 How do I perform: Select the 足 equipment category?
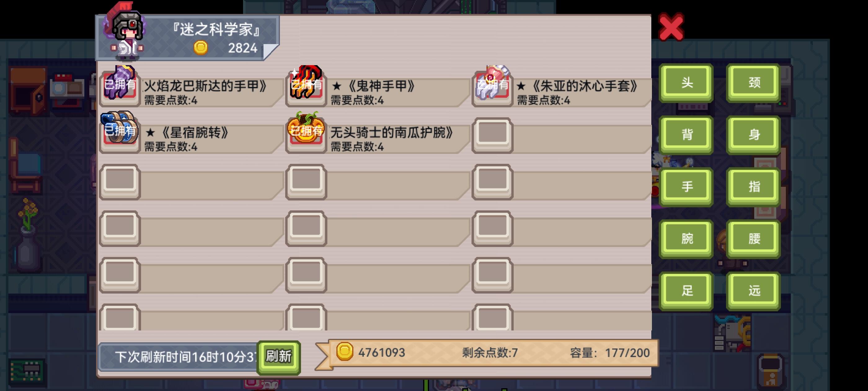pos(686,290)
